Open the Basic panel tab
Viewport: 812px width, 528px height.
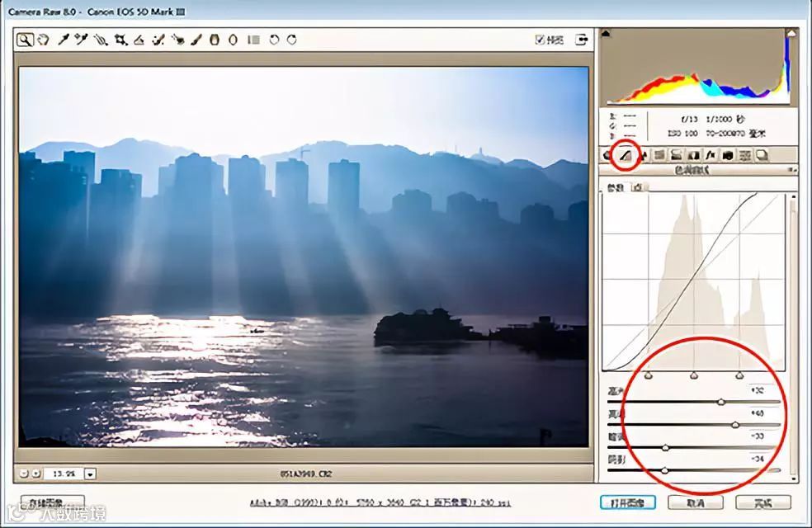[x=607, y=155]
